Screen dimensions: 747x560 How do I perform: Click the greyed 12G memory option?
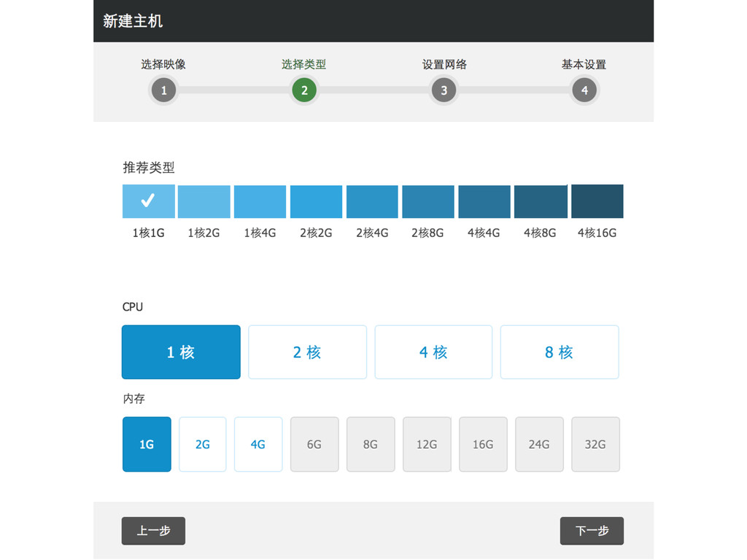(x=427, y=444)
